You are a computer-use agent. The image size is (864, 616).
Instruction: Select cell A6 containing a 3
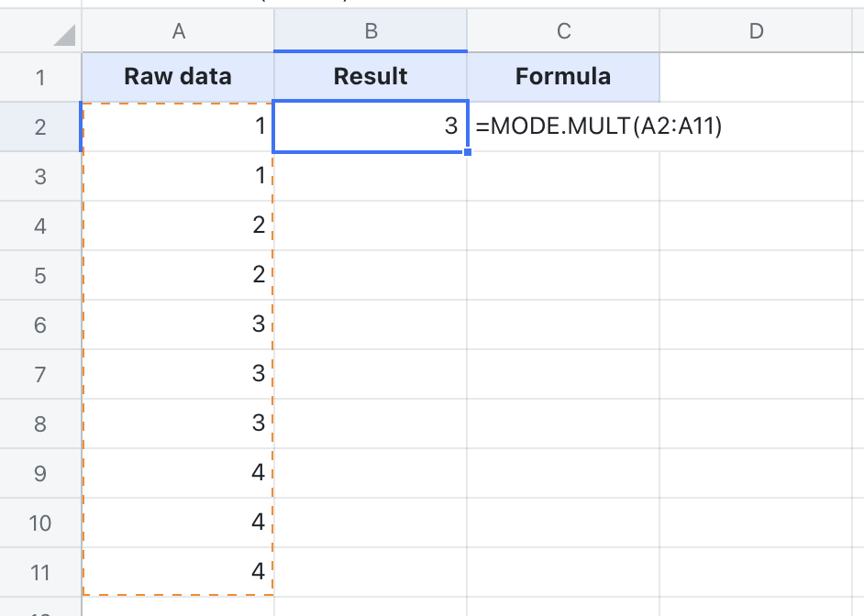tap(177, 324)
